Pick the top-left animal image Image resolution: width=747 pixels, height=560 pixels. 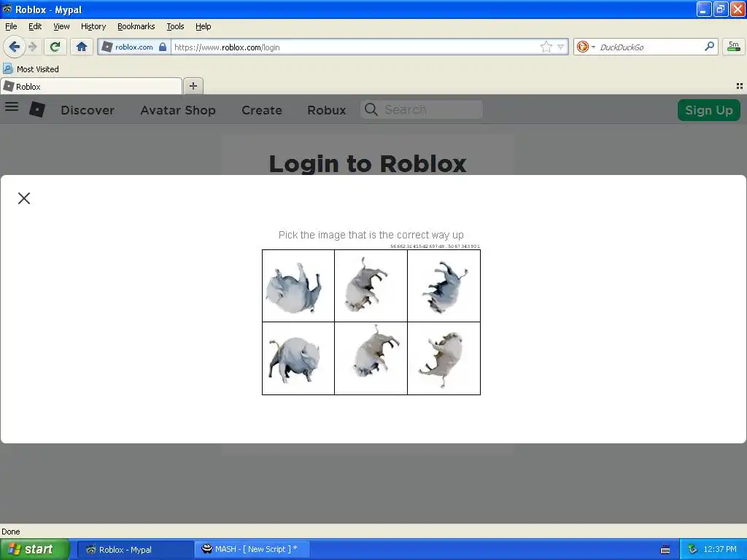[x=298, y=286]
